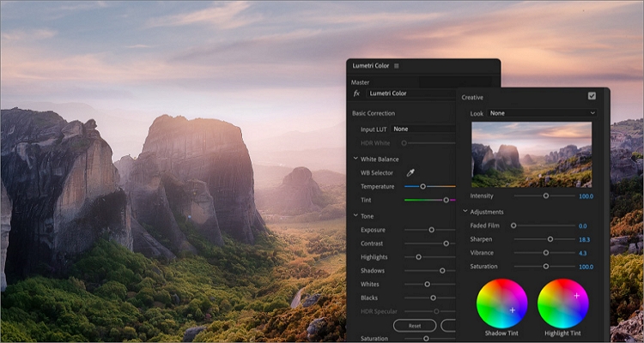Click the Vibrance value 4.3

pyautogui.click(x=582, y=253)
